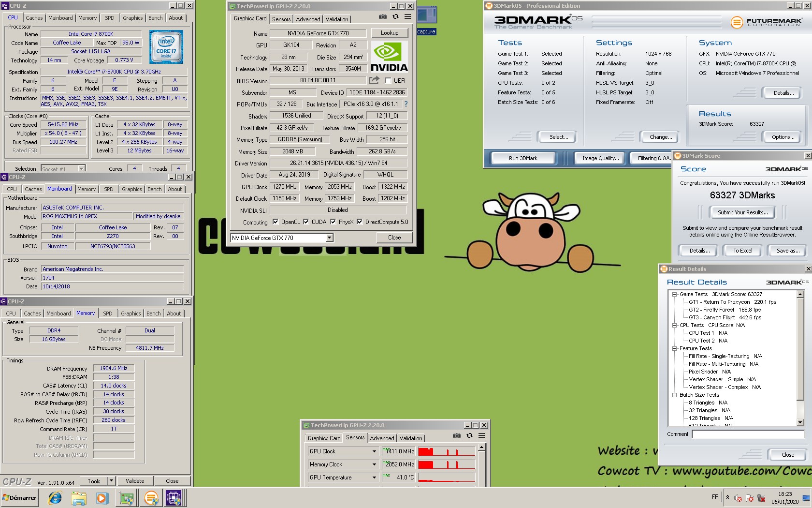Switch to Sensors tab in main GPU-Z window
Image resolution: width=812 pixels, height=508 pixels.
click(281, 19)
